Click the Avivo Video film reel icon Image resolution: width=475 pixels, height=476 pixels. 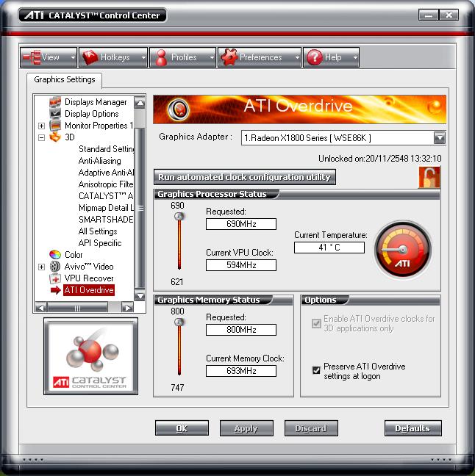pyautogui.click(x=55, y=267)
